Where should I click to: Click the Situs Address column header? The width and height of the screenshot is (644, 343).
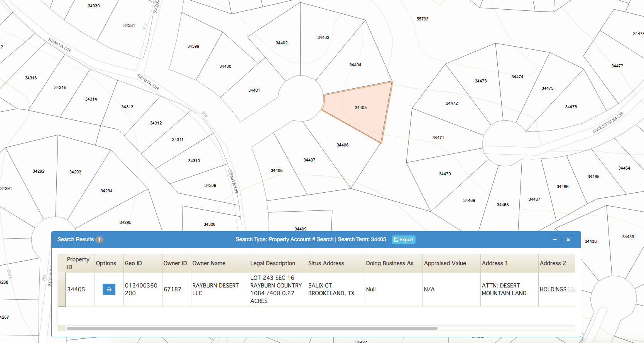coord(336,263)
